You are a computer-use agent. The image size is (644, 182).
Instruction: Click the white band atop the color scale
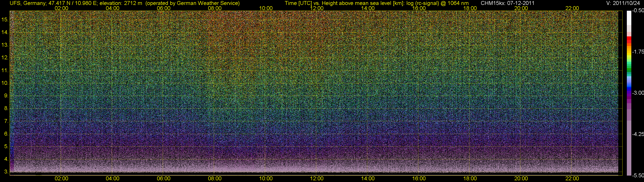pos(629,18)
